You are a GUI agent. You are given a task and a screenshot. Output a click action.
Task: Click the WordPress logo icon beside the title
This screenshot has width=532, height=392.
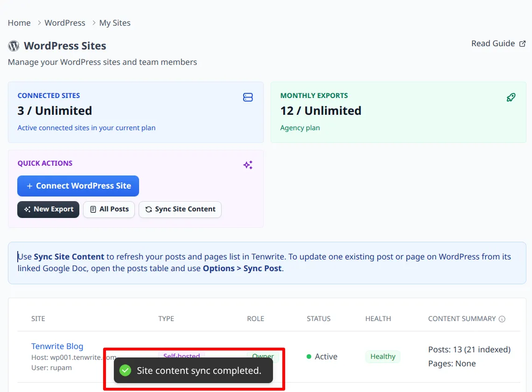pos(14,46)
